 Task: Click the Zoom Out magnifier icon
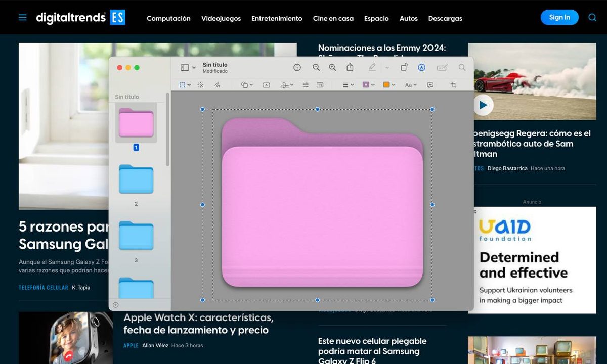(x=317, y=67)
